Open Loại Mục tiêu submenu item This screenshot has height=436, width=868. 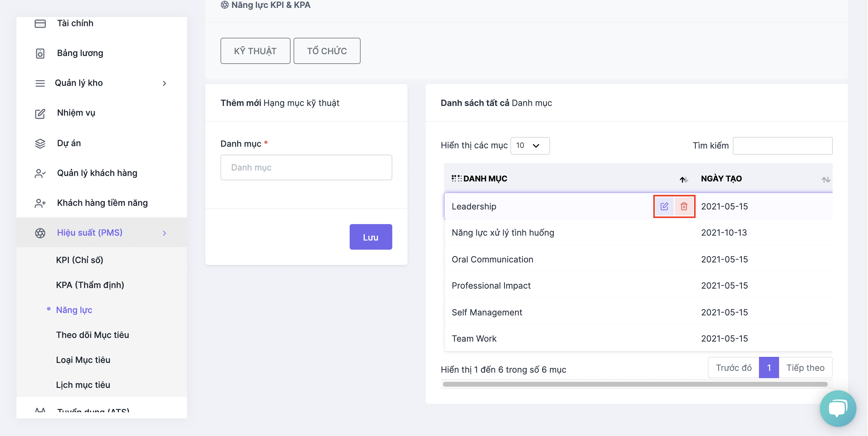pyautogui.click(x=83, y=360)
